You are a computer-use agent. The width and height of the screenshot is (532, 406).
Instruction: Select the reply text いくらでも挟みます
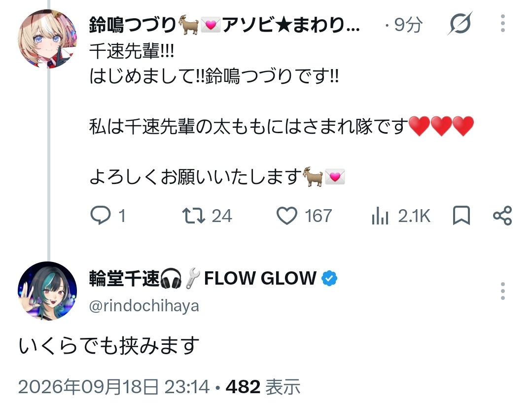coord(109,346)
